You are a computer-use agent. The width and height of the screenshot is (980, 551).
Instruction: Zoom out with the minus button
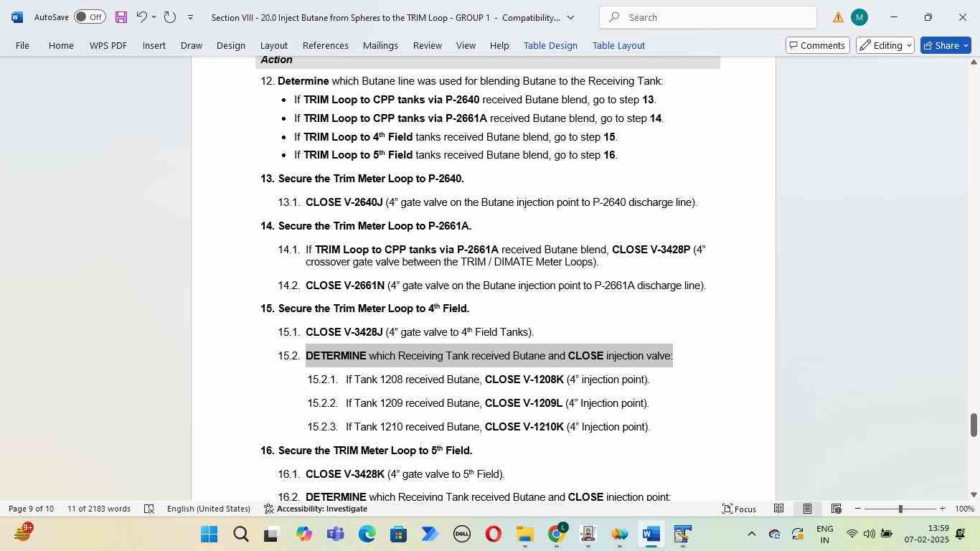(x=857, y=509)
